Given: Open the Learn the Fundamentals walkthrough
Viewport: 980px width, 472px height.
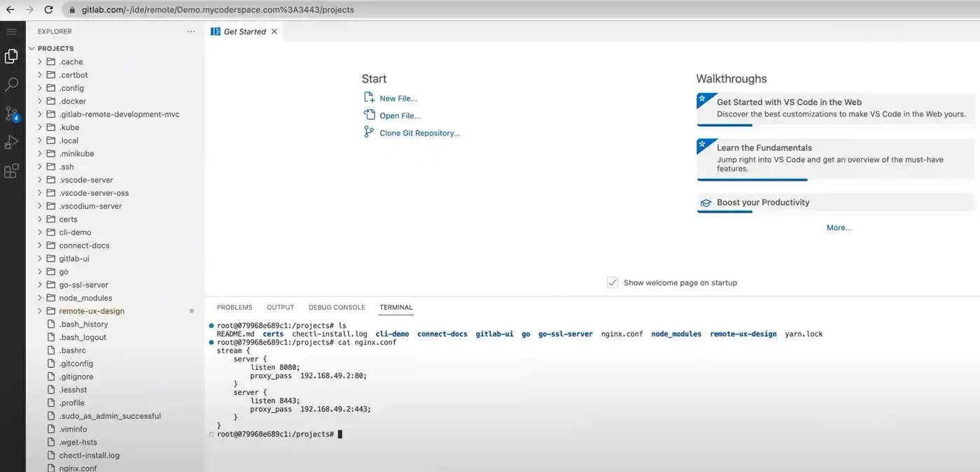Looking at the screenshot, I should [835, 159].
